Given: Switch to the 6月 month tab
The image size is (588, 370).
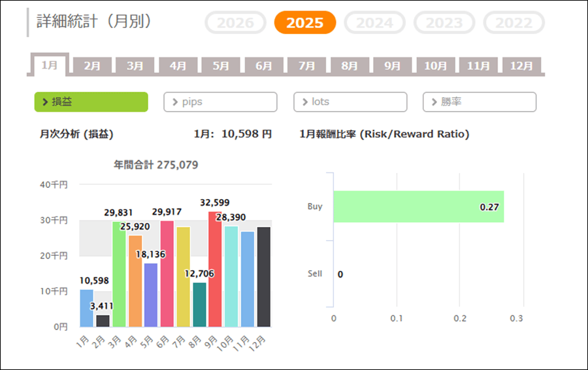Looking at the screenshot, I should [264, 66].
